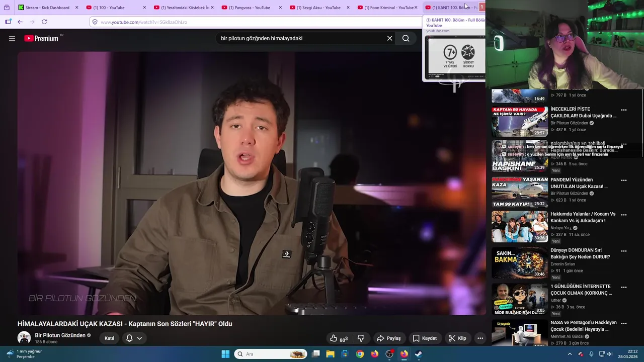
Task: Go forward with browser forward arrow
Action: (32, 22)
